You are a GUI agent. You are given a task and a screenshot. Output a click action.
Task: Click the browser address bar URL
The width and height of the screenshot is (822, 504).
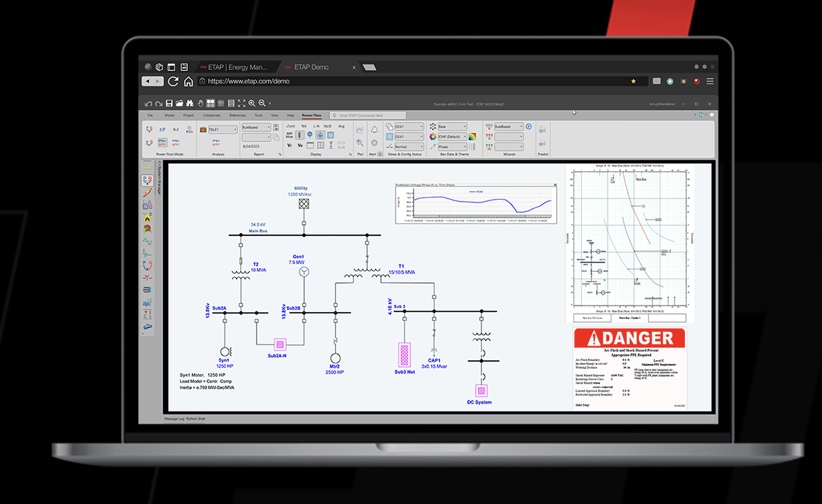[x=249, y=81]
